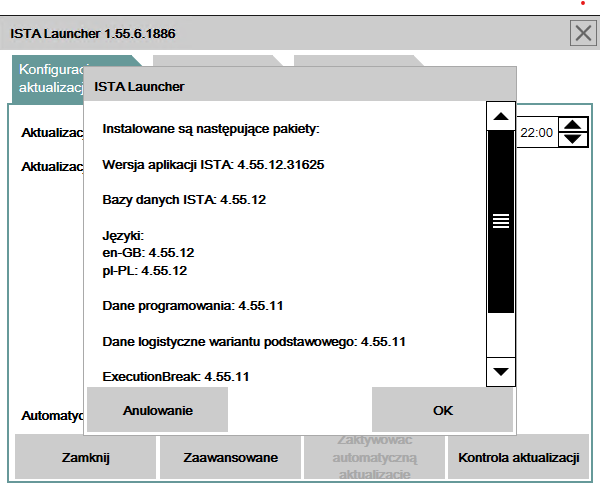Click the line 'en-GB: 4.55.12'
600x485 pixels.
coord(148,253)
